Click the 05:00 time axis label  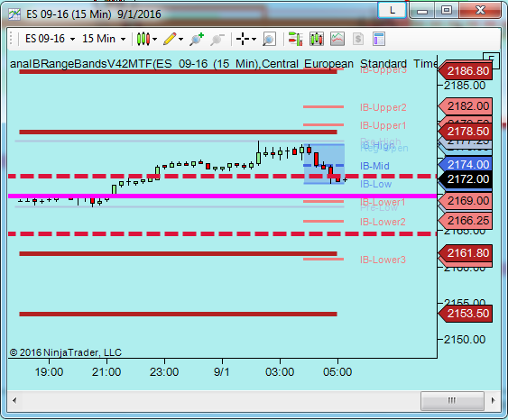(x=337, y=372)
